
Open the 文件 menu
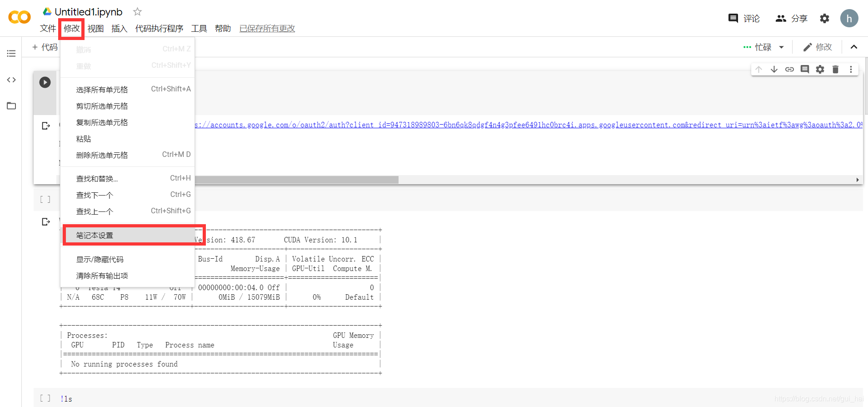coord(48,29)
